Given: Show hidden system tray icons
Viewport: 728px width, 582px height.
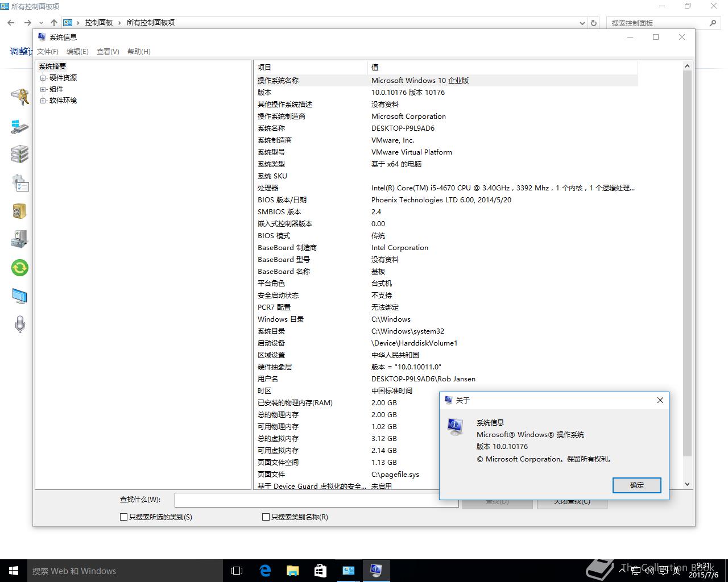Looking at the screenshot, I should click(622, 571).
